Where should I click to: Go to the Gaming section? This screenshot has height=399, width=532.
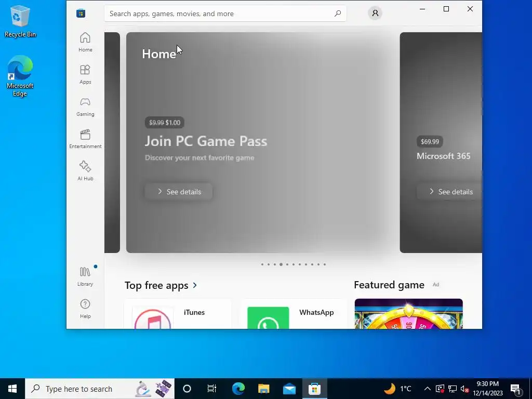coord(85,107)
